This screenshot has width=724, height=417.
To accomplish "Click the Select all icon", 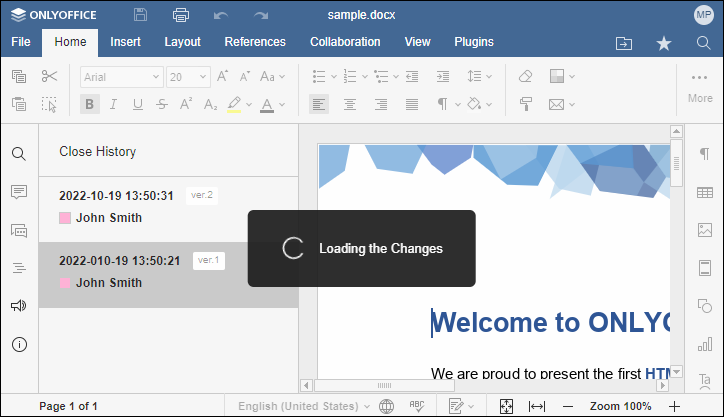I will [49, 104].
